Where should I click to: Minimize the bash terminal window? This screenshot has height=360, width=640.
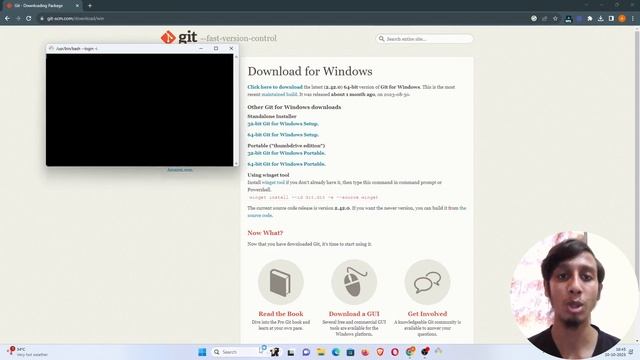coord(201,48)
